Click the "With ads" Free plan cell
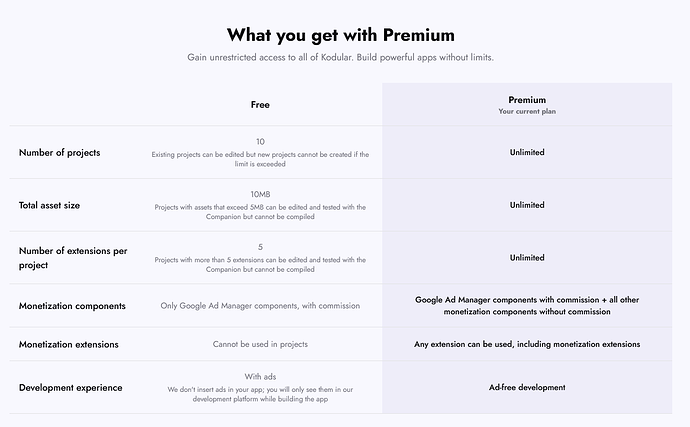The height and width of the screenshot is (427, 690). coord(260,376)
